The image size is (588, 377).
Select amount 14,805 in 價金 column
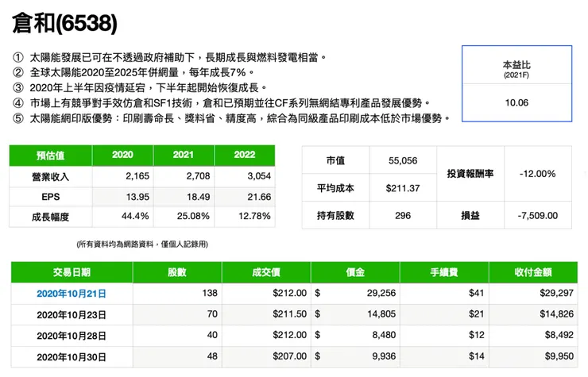coord(381,314)
